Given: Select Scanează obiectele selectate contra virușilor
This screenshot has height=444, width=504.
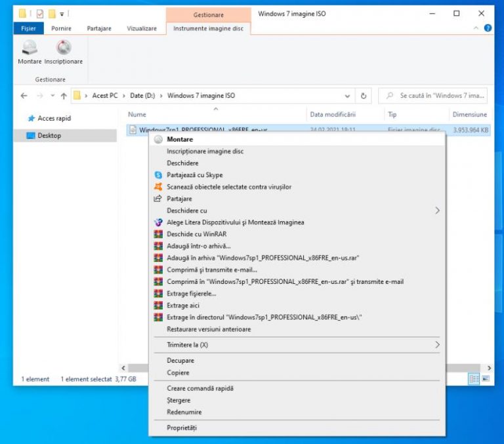Looking at the screenshot, I should pos(228,187).
